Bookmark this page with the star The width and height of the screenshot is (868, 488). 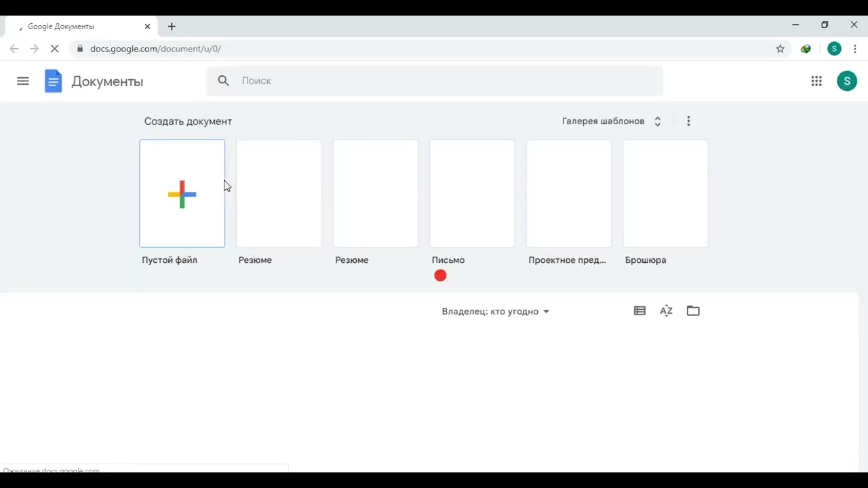(x=781, y=49)
